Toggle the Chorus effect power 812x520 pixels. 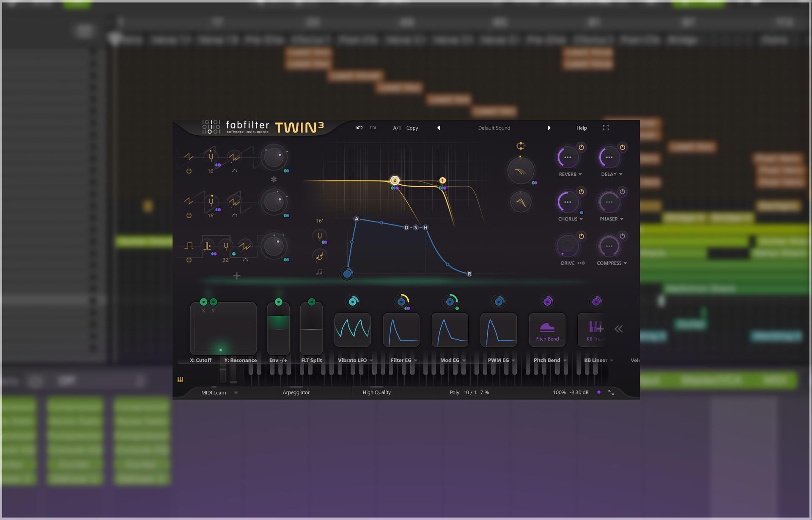tap(581, 192)
